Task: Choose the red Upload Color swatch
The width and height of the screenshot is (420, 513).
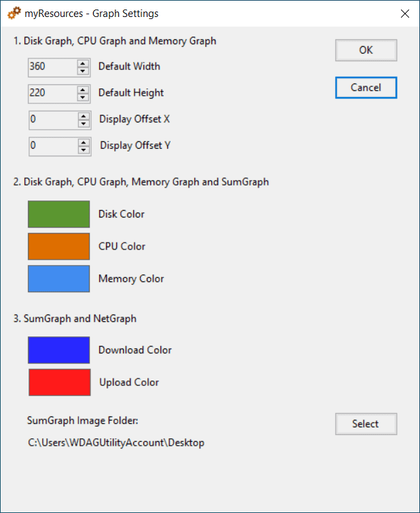Action: point(59,382)
